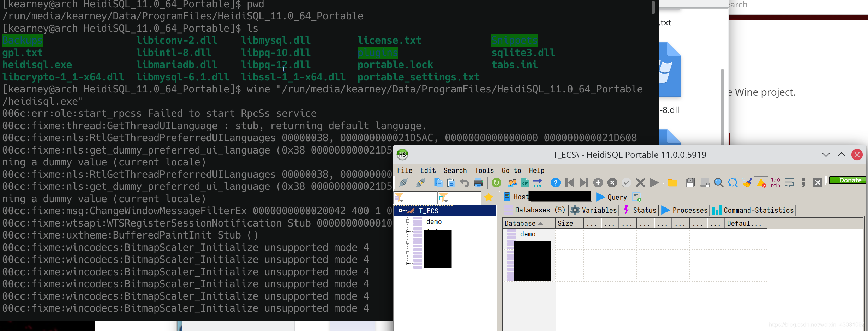
Task: Sort by the Size column header
Action: pyautogui.click(x=569, y=223)
